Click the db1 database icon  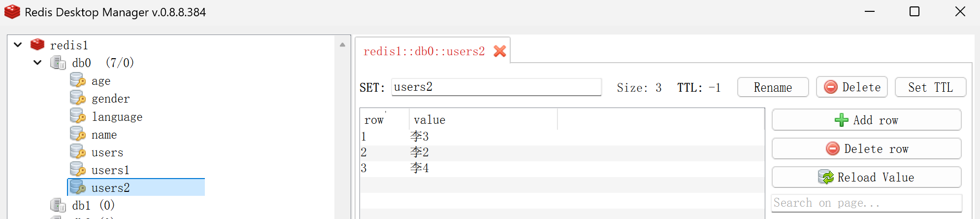click(x=58, y=205)
